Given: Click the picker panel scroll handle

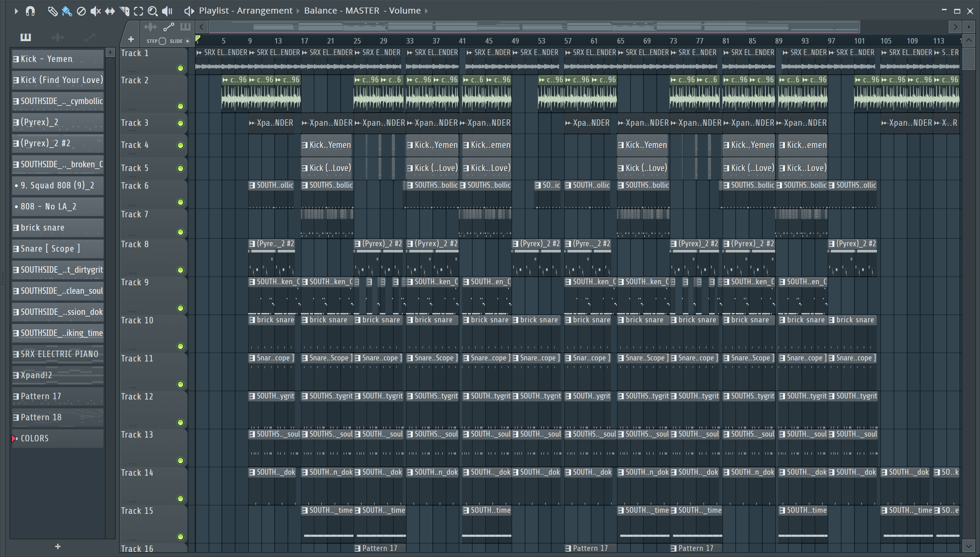Looking at the screenshot, I should point(110,52).
